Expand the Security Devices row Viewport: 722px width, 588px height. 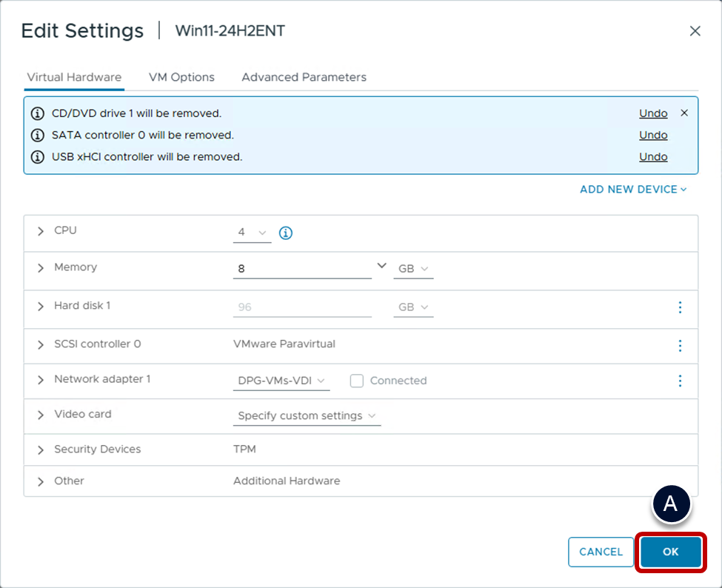click(x=41, y=450)
